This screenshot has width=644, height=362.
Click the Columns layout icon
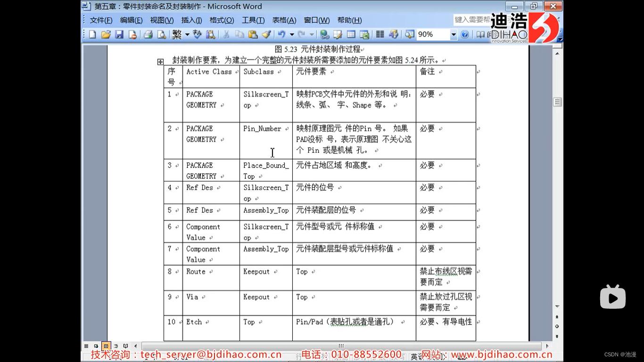click(380, 34)
